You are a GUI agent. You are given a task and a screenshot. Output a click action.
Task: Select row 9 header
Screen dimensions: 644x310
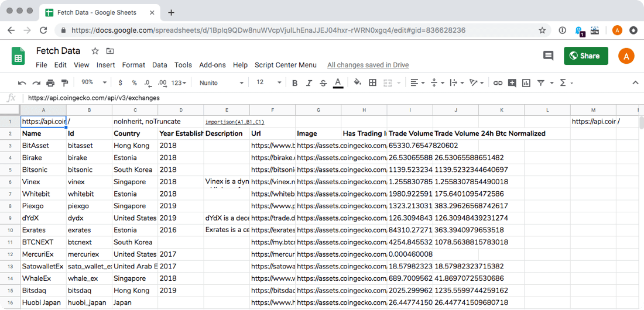(10, 218)
